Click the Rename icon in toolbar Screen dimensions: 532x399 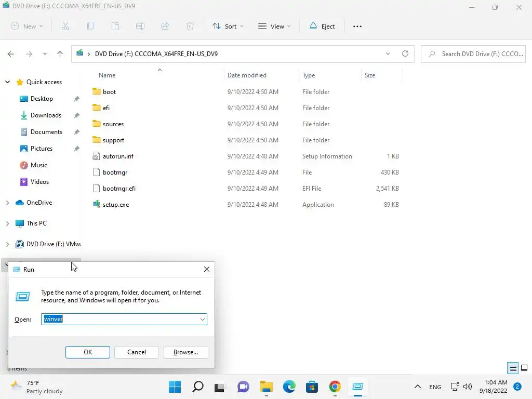(x=140, y=26)
